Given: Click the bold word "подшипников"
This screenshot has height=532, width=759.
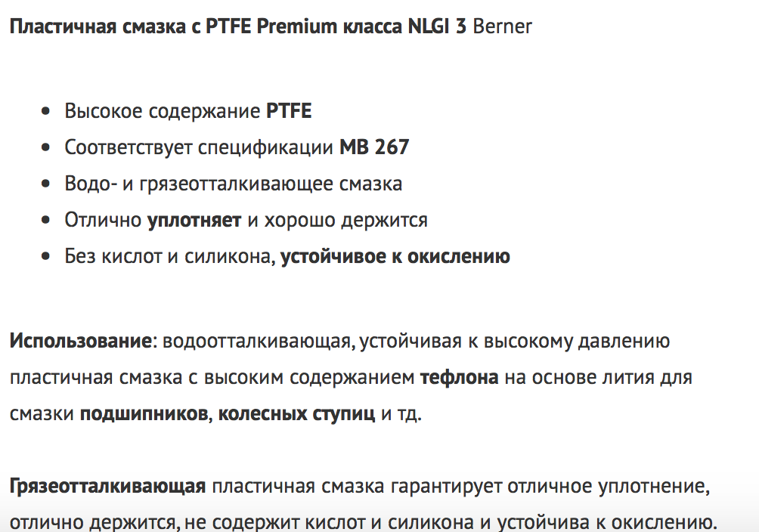Looking at the screenshot, I should 144,413.
